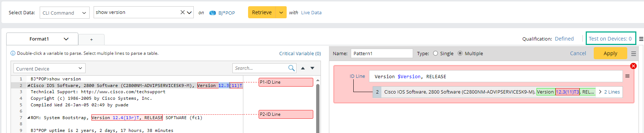Click the Apply button
Viewport: 644px width, 133px height.
610,53
